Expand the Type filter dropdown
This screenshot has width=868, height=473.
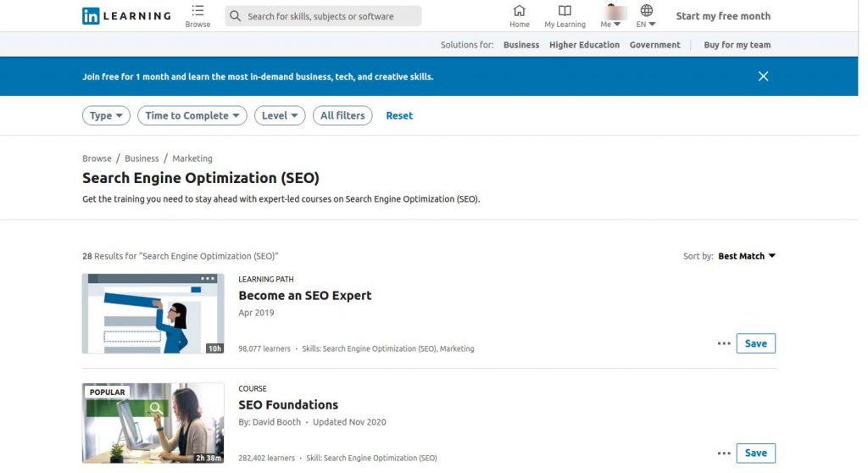[x=106, y=116]
